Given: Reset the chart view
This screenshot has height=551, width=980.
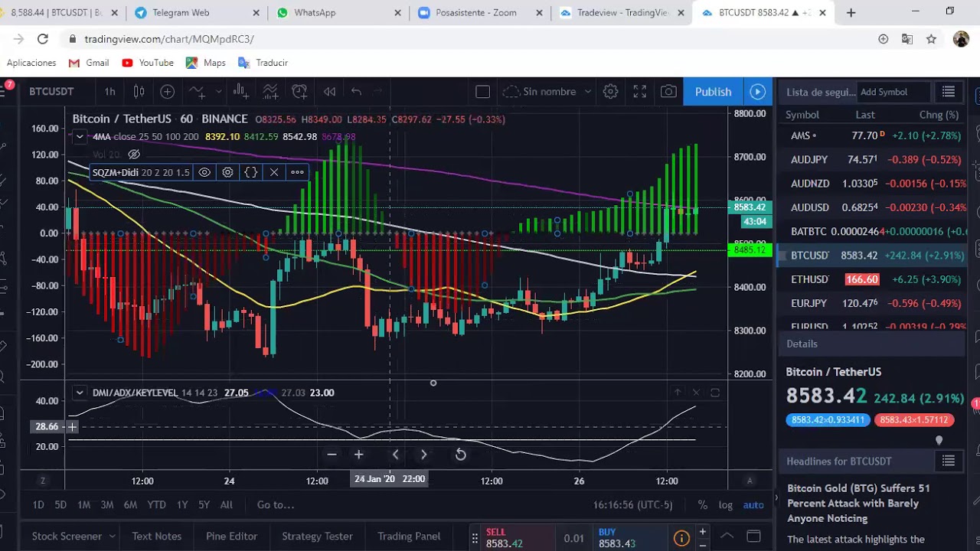Looking at the screenshot, I should (460, 455).
